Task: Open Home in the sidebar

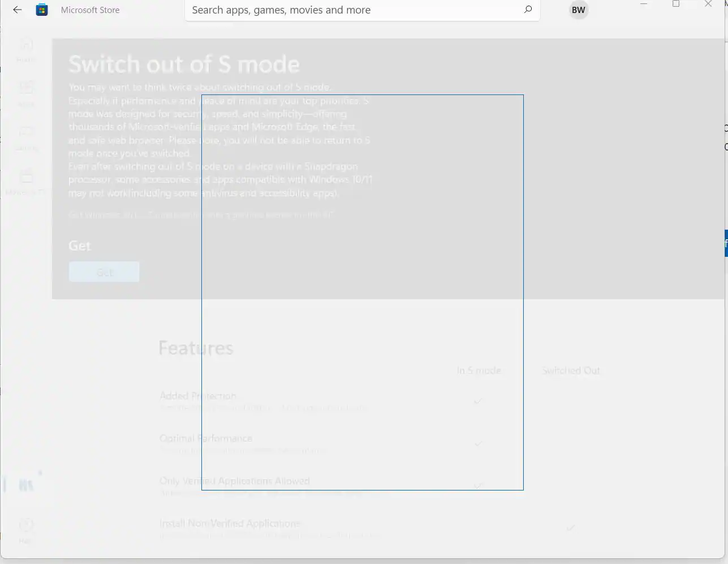Action: [x=26, y=49]
